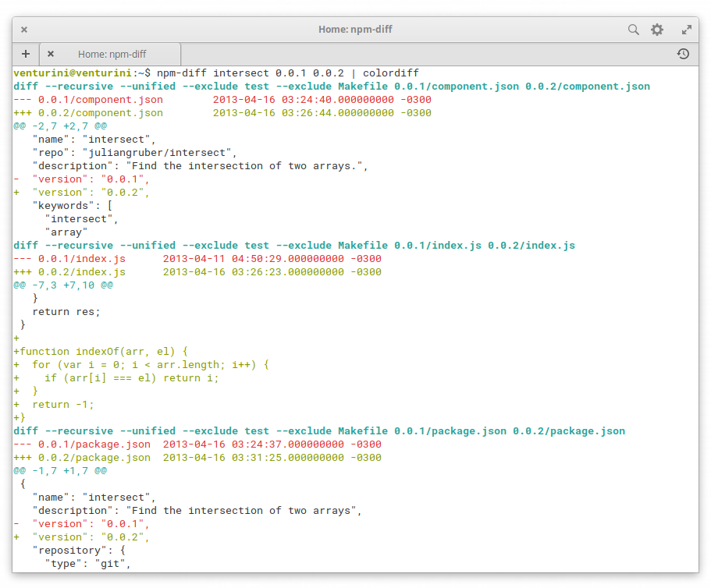Viewport: 711px width, 588px height.
Task: Click the "+++ 0.0.2/component.json" line
Action: [222, 113]
